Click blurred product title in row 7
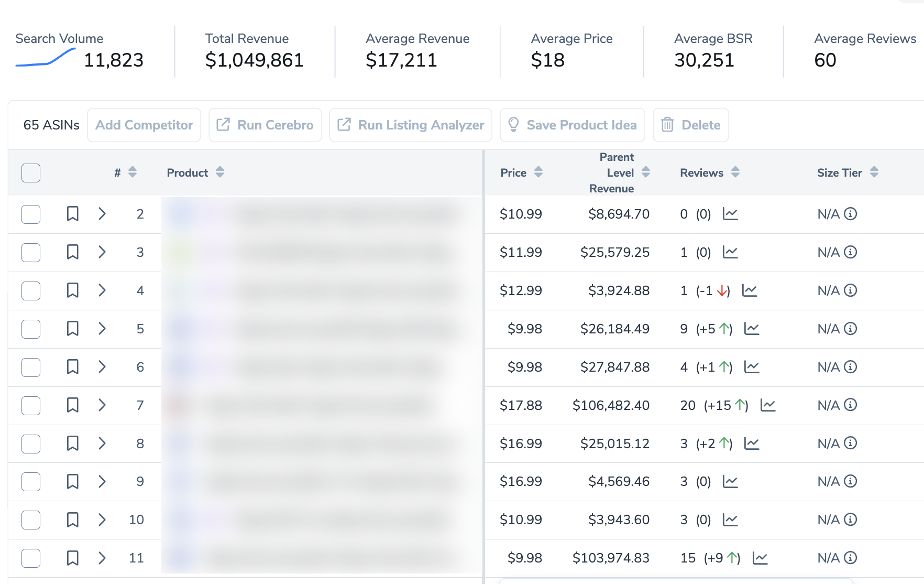 (x=320, y=405)
